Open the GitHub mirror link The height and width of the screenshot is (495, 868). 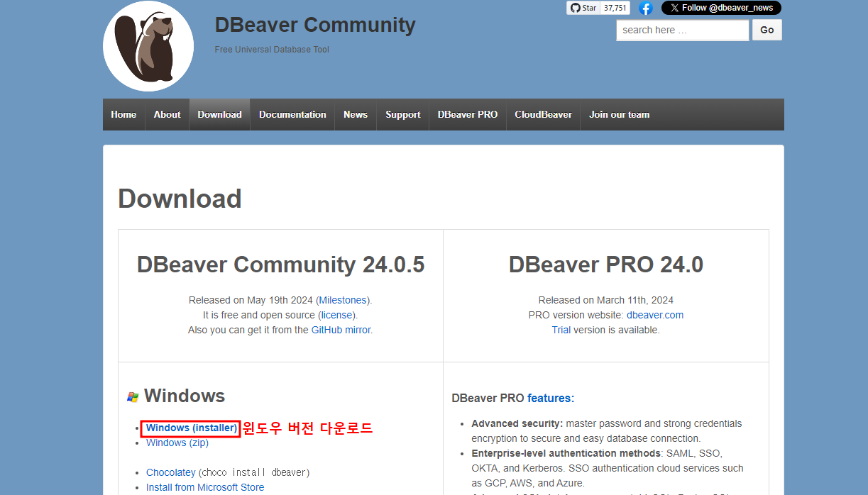pyautogui.click(x=341, y=330)
